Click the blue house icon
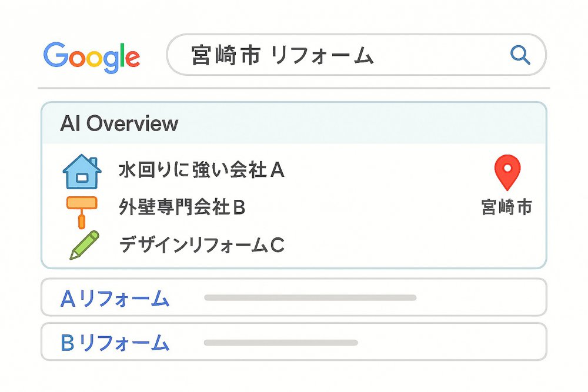 (82, 171)
